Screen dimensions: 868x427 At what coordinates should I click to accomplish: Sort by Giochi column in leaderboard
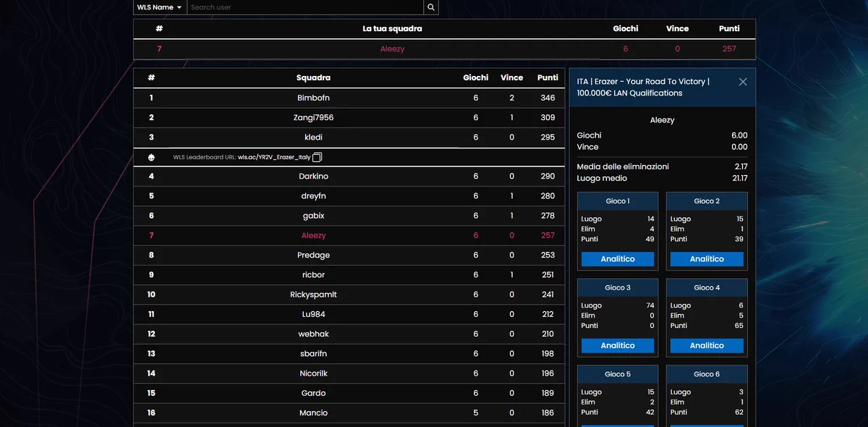tap(476, 77)
